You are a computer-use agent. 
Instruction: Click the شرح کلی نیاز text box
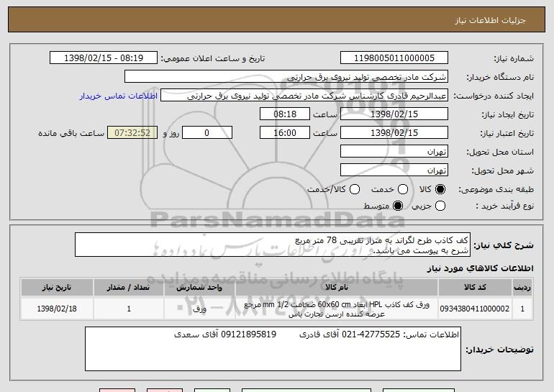[x=273, y=245]
